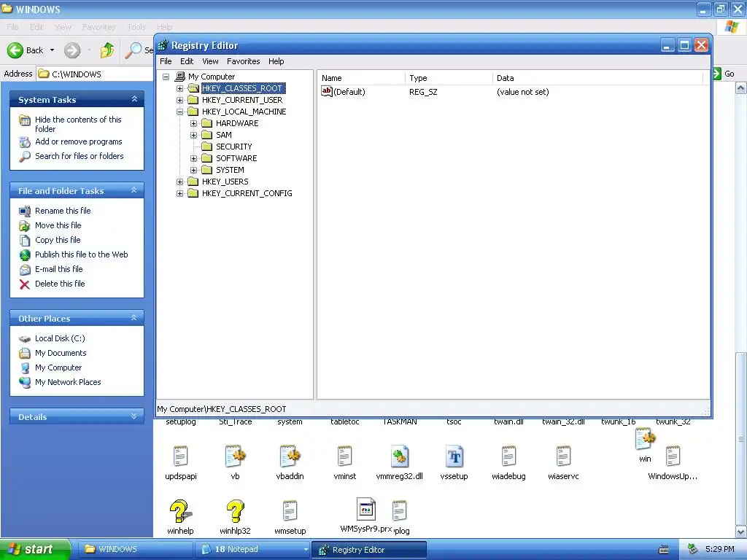Select the SECURITY key folder icon
This screenshot has height=560, width=747.
click(206, 147)
